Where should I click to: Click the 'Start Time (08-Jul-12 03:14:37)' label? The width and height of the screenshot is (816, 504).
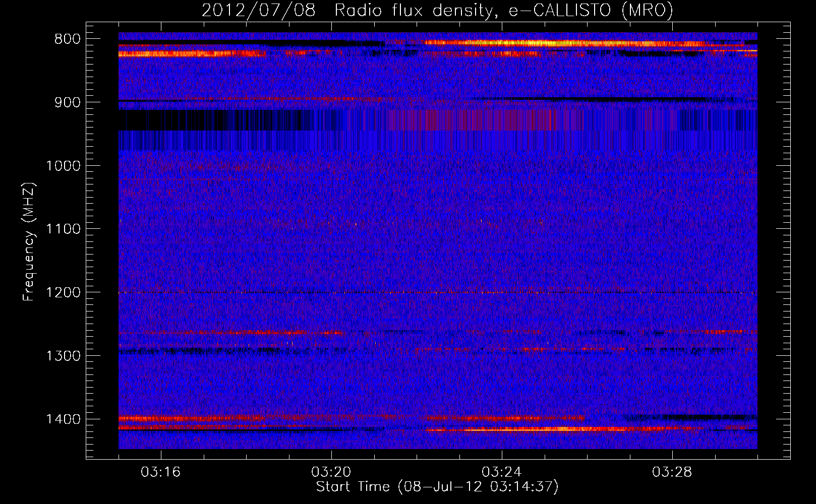point(437,487)
